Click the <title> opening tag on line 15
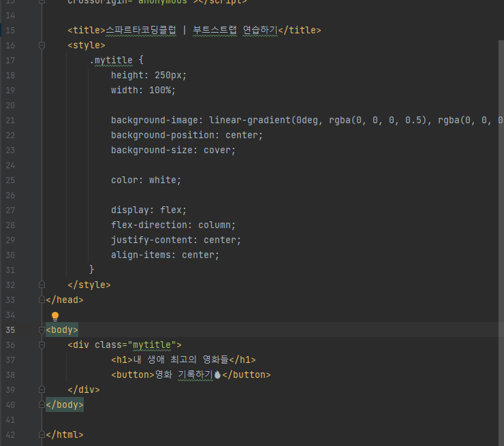504x446 pixels. tap(86, 30)
